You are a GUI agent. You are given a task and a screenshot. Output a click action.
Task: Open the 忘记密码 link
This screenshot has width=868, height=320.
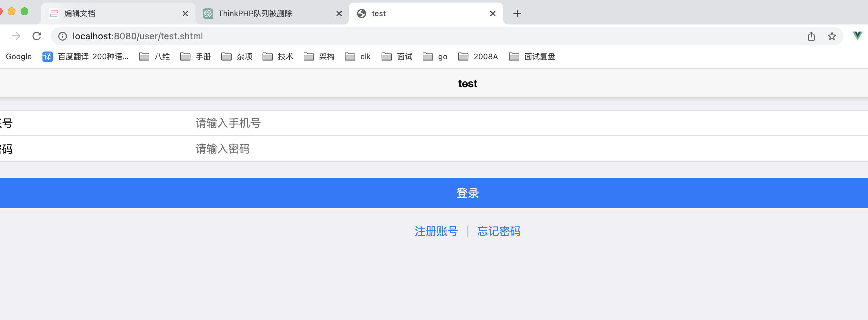click(x=499, y=231)
